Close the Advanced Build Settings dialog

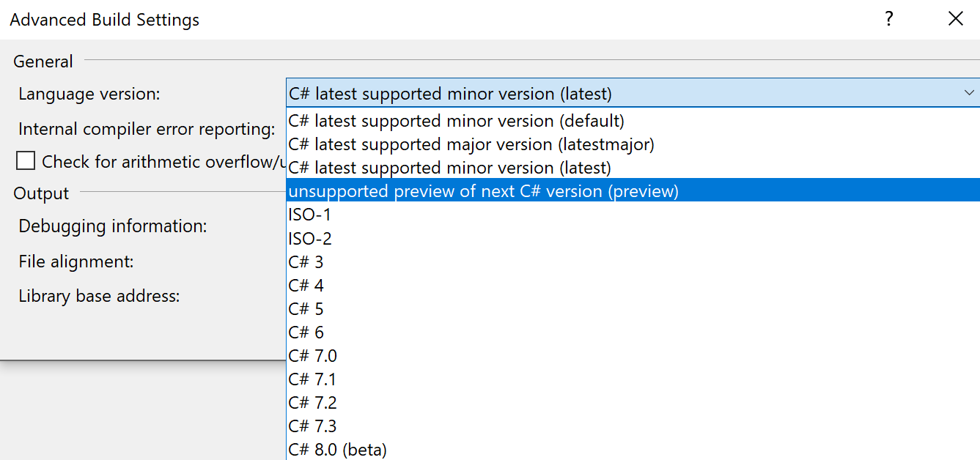(955, 19)
